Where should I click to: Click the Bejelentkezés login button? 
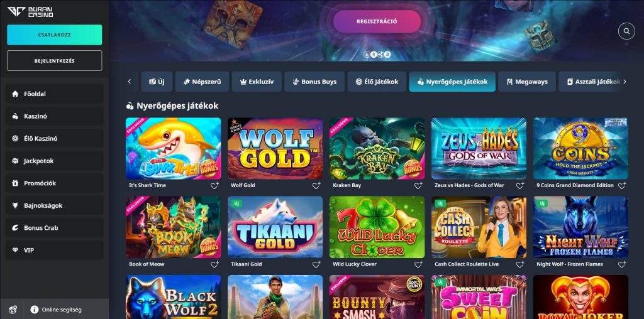click(54, 61)
